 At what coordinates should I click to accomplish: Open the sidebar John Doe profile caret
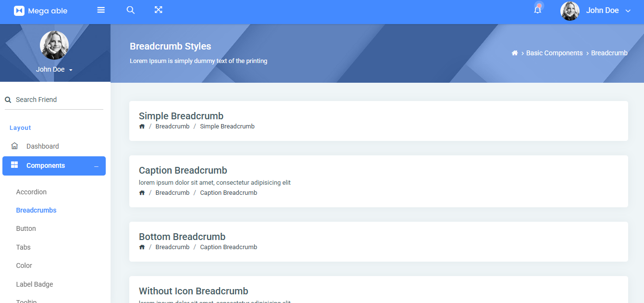point(71,70)
